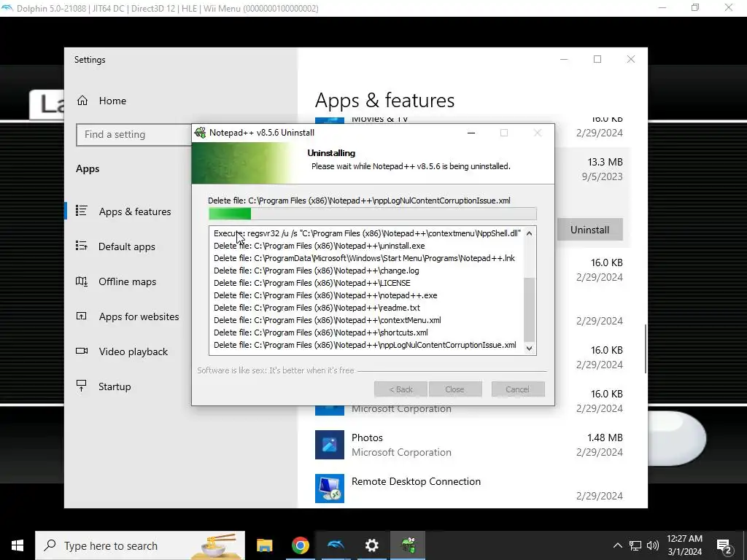
Task: Open the taskbar clock and date
Action: 684,545
